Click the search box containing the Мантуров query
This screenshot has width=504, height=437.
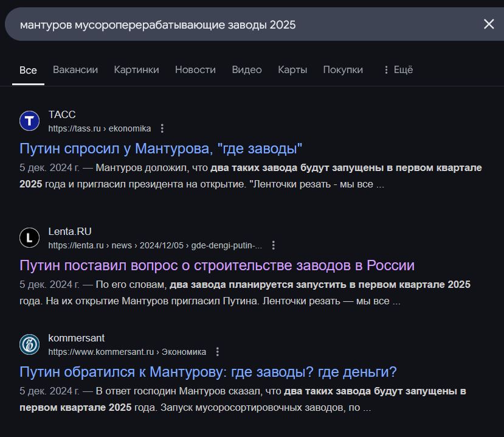pyautogui.click(x=254, y=24)
